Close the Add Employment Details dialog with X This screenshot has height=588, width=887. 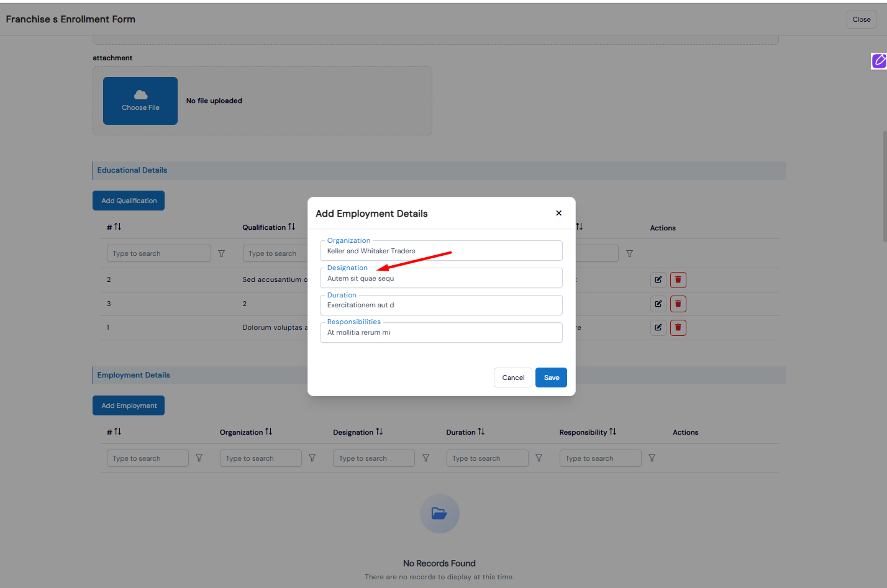(558, 213)
